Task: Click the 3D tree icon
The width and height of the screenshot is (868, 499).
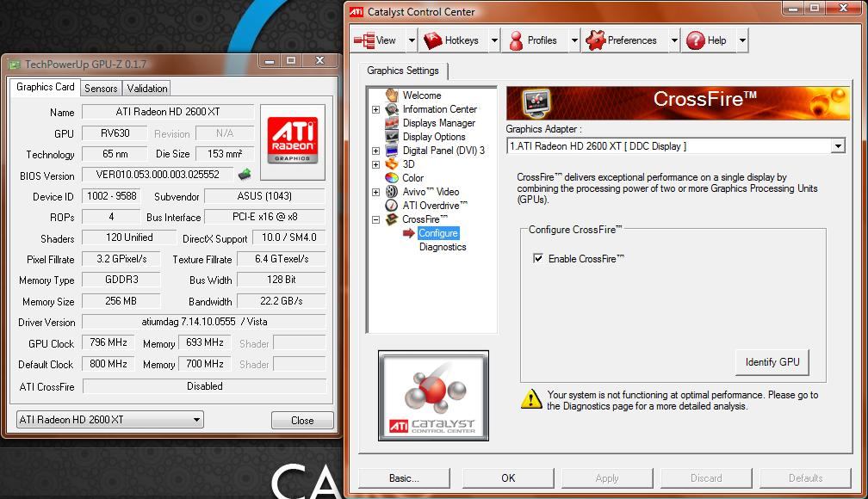Action: [x=392, y=164]
